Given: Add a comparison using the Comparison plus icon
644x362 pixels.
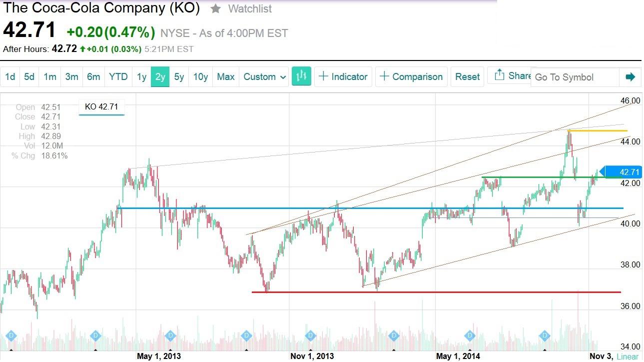Looking at the screenshot, I should click(x=384, y=76).
